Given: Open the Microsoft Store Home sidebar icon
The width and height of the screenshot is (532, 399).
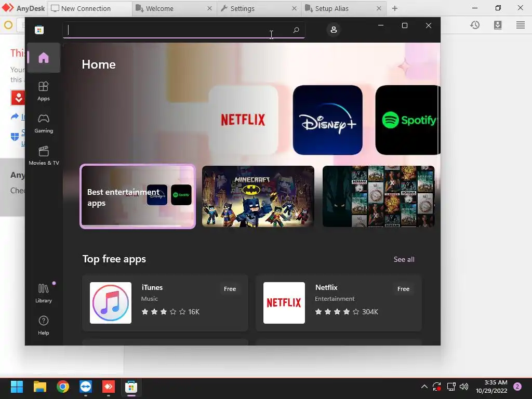Looking at the screenshot, I should 44,58.
